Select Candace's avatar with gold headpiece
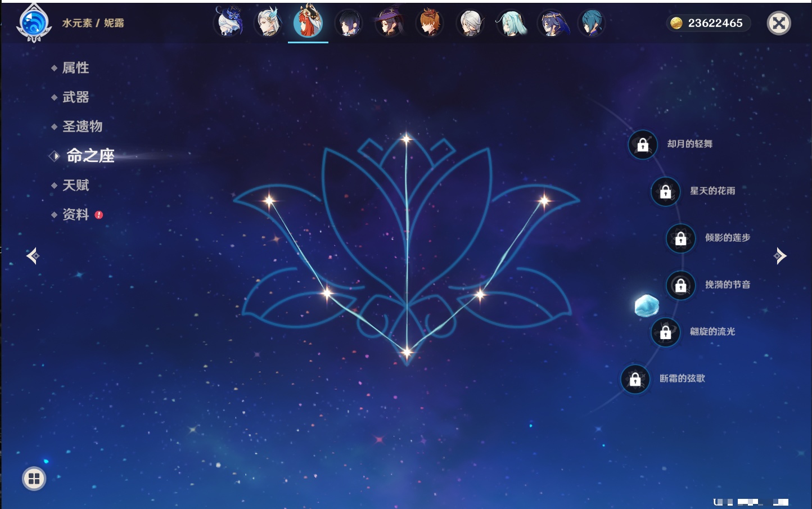Viewport: 812px width, 509px height. pos(552,23)
